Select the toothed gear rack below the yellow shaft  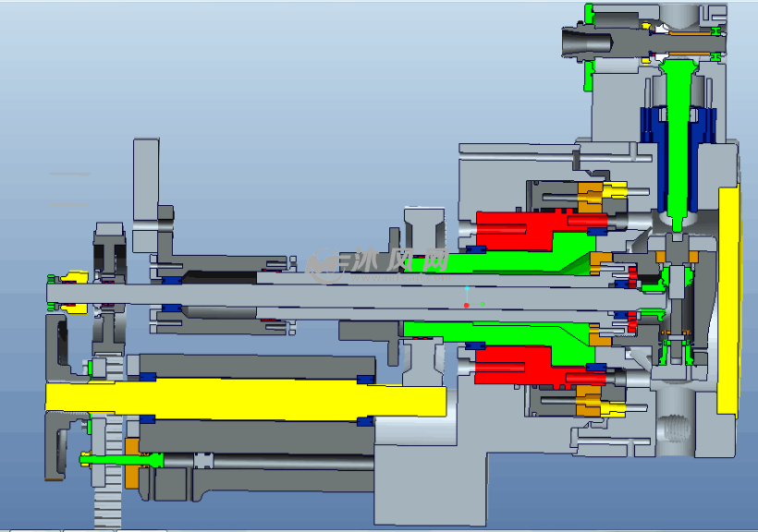[109, 471]
